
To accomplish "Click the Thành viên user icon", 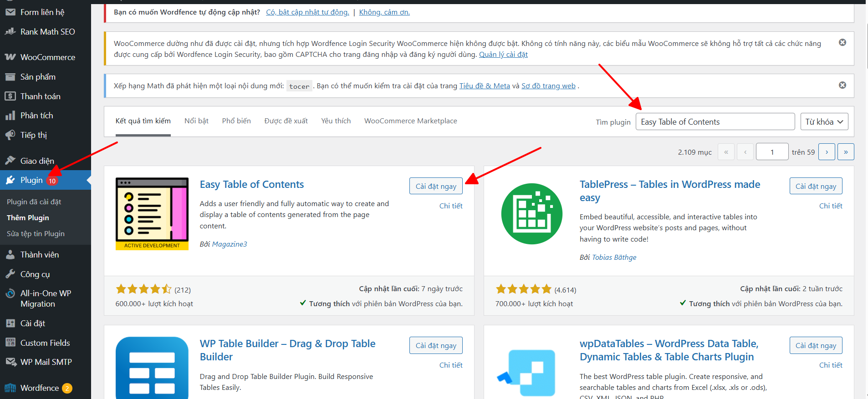I will pos(10,255).
